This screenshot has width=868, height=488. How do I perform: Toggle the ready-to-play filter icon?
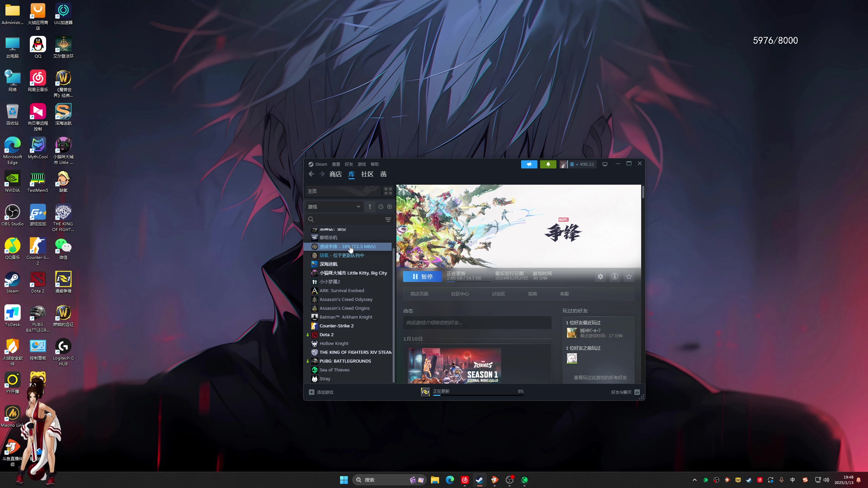tap(390, 207)
